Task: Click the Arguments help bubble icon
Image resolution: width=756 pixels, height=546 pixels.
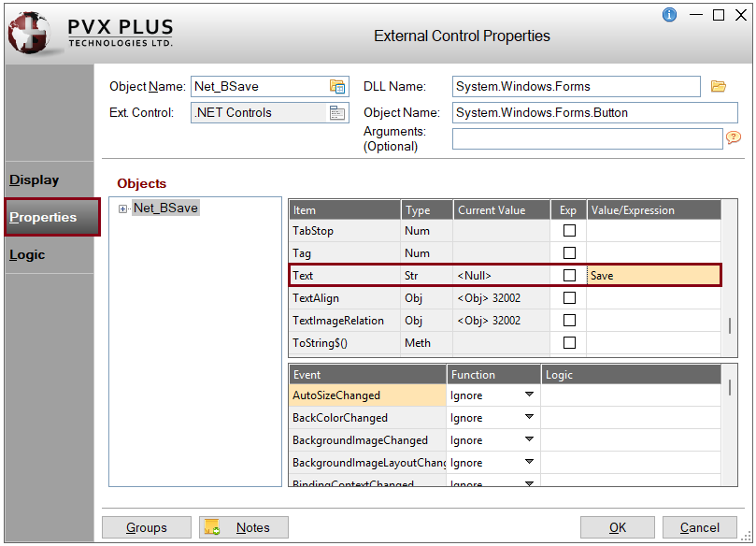Action: (734, 138)
